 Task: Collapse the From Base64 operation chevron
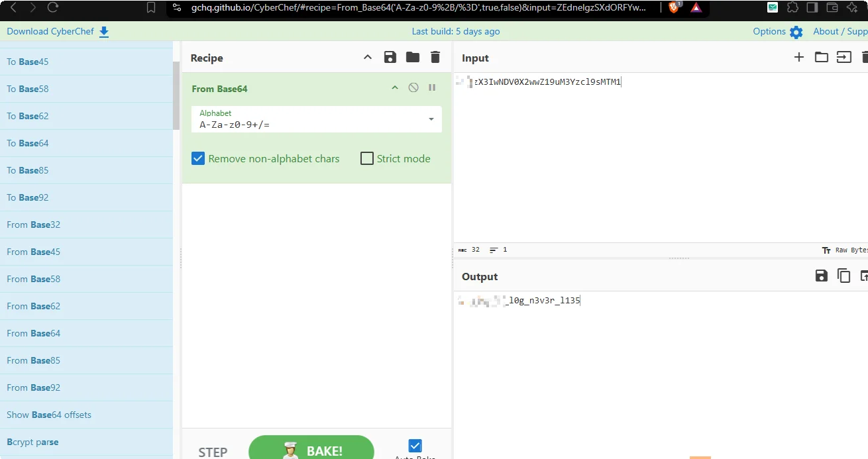[x=395, y=87]
